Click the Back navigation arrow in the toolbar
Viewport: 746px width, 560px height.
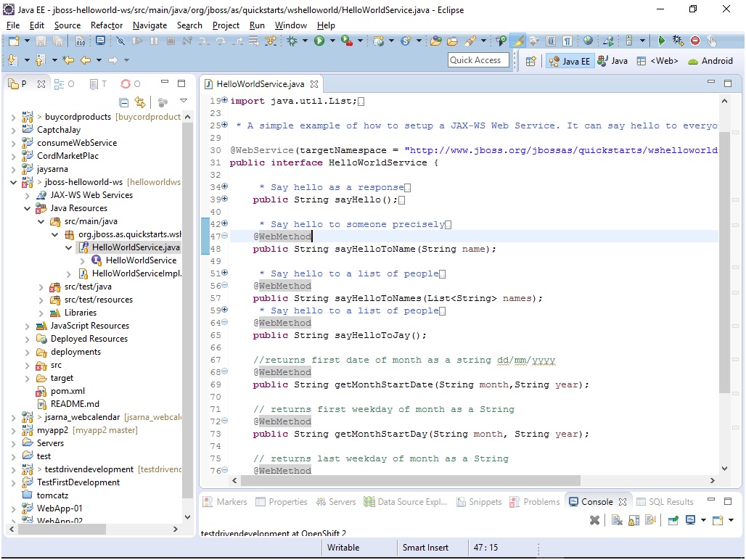click(x=86, y=60)
